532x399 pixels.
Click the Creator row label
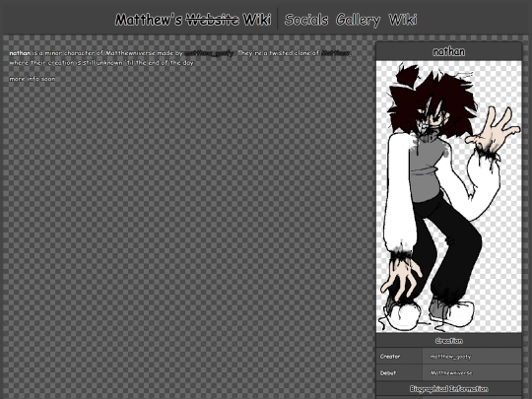390,357
